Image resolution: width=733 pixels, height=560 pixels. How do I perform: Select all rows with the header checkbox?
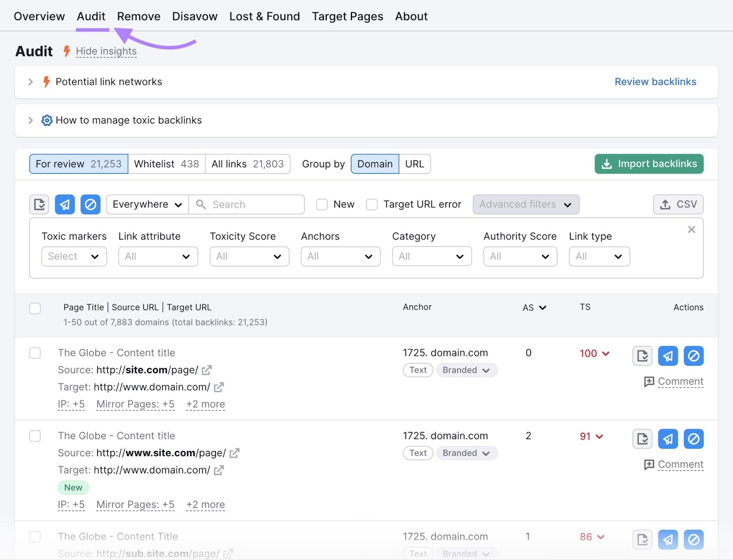[35, 308]
